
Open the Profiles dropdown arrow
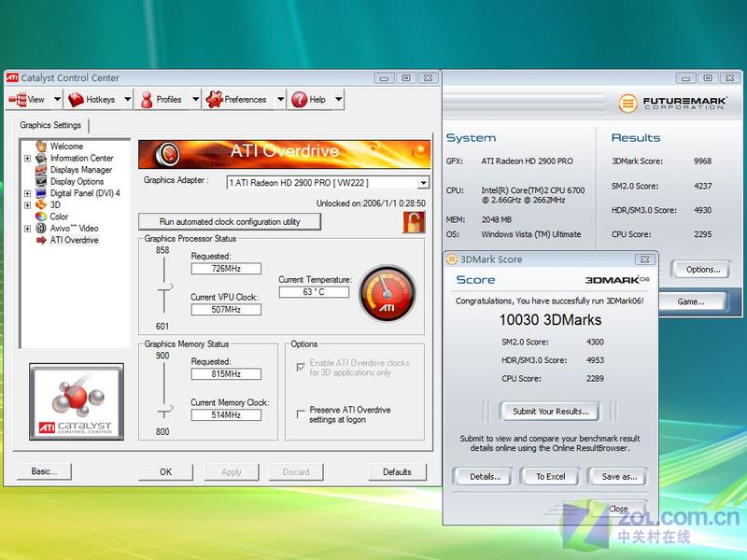[196, 100]
